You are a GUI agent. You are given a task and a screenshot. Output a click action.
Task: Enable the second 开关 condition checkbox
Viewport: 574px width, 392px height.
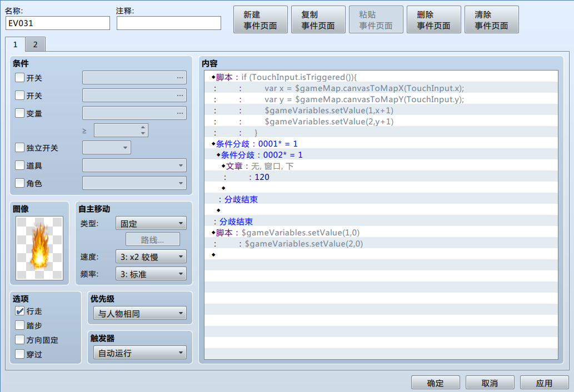[19, 96]
